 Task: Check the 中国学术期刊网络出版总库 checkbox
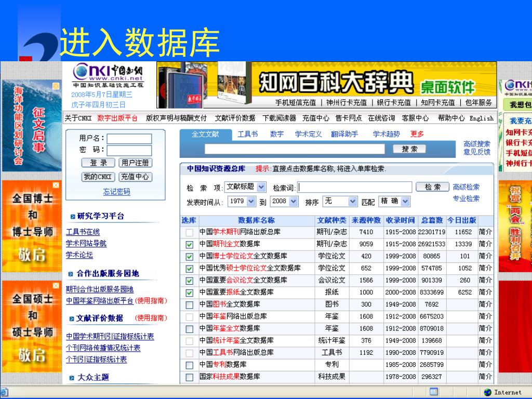click(x=189, y=232)
